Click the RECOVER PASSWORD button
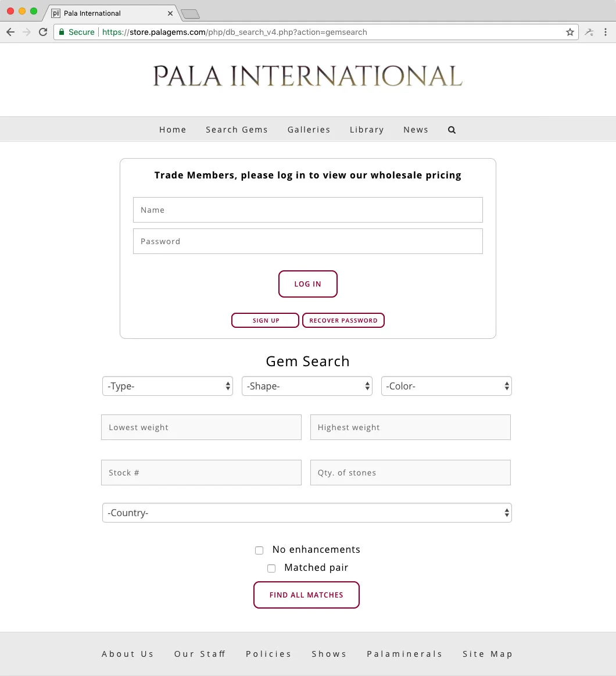616x676 pixels. pos(343,320)
